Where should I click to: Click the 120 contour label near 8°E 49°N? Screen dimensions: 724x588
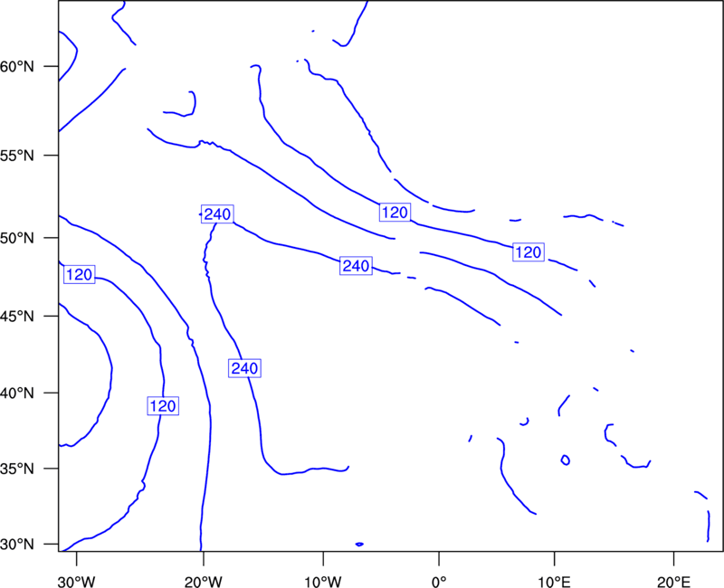(529, 252)
